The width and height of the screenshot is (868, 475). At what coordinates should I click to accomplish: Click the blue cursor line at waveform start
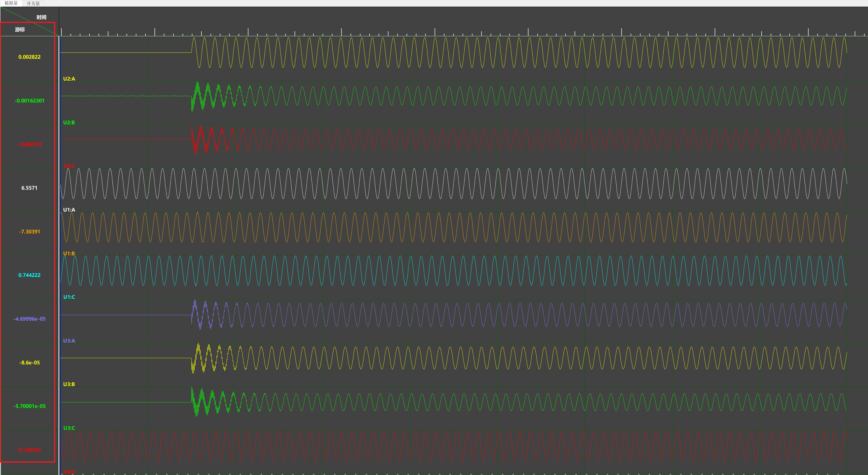tap(60, 236)
